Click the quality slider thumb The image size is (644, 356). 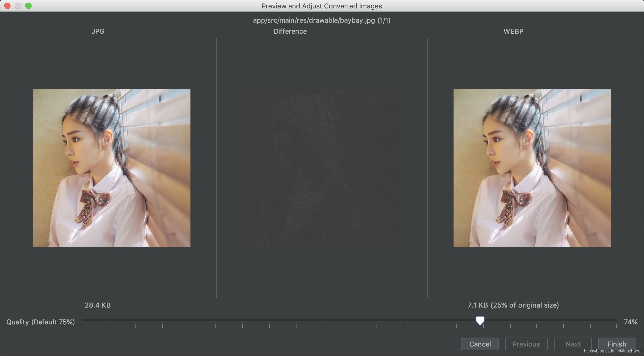tap(480, 320)
